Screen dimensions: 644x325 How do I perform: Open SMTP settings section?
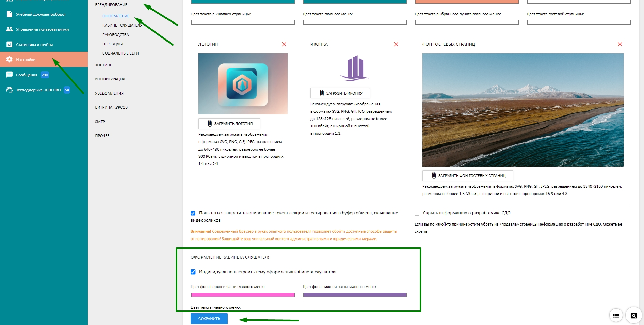[100, 122]
